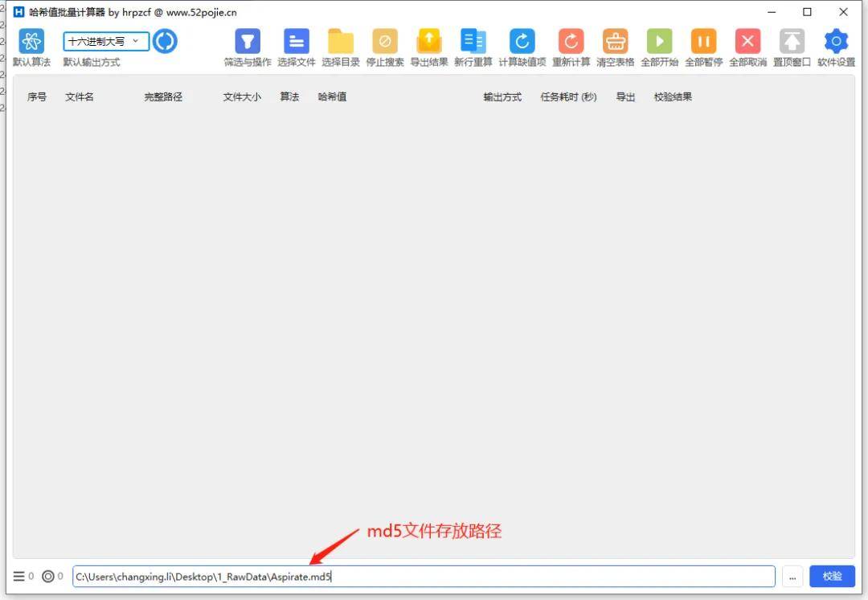Click the app H logo in title bar
The image size is (868, 600).
click(18, 11)
